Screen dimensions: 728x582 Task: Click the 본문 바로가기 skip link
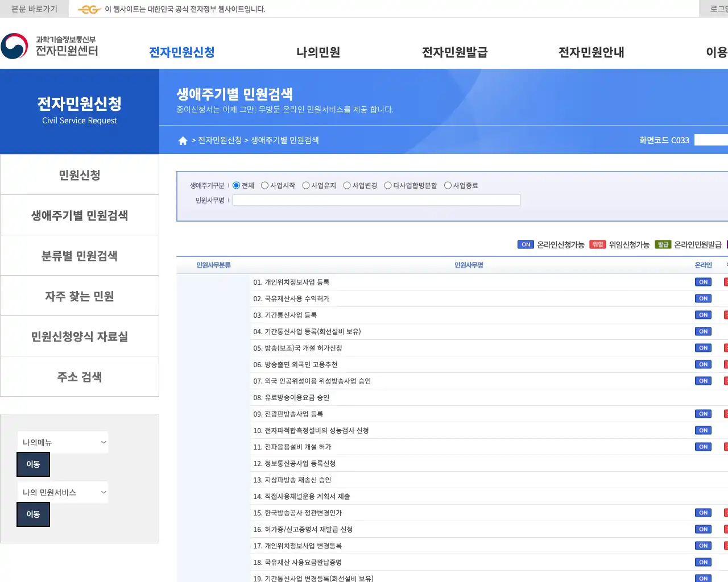34,9
